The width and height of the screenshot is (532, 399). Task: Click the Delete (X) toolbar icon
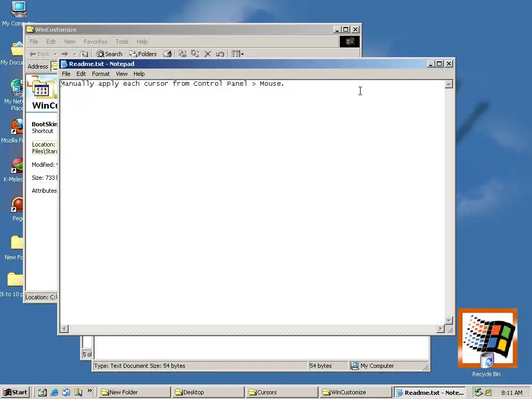(208, 54)
